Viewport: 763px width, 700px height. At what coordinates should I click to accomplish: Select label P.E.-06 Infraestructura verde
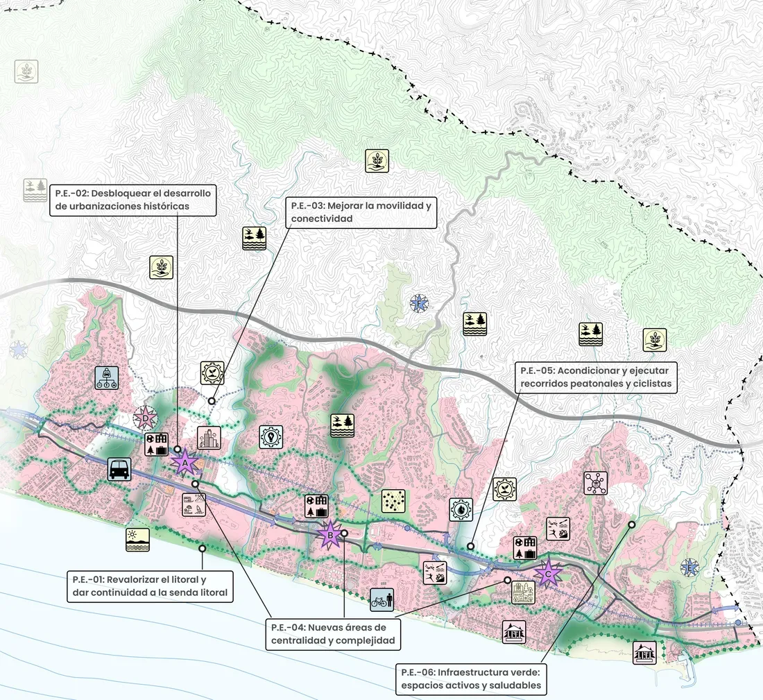(x=471, y=679)
